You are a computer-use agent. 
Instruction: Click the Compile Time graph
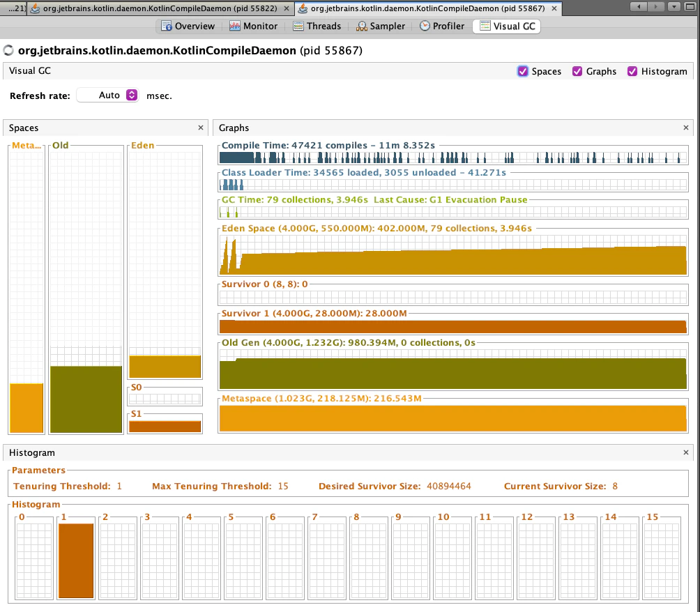pos(453,158)
